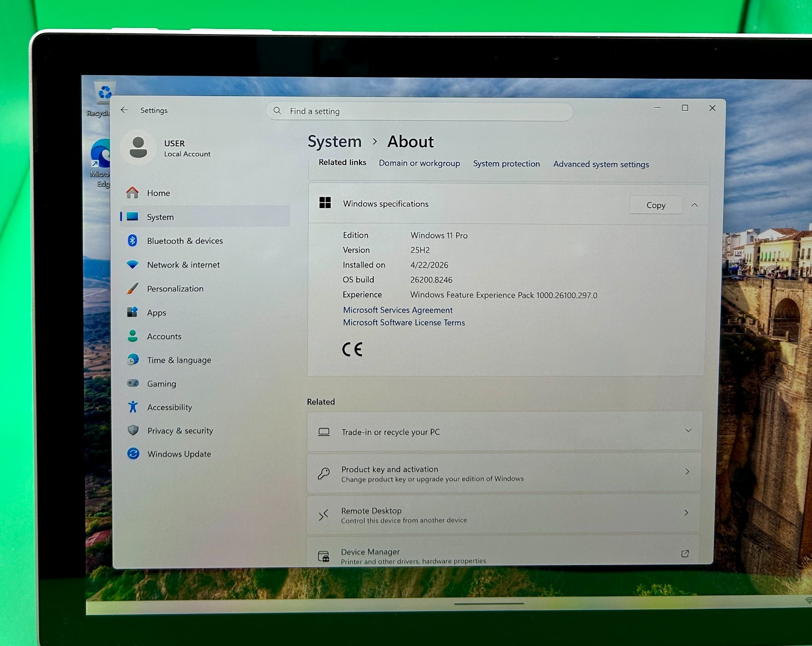812x646 pixels.
Task: Click the Device Manager icon
Action: click(323, 556)
